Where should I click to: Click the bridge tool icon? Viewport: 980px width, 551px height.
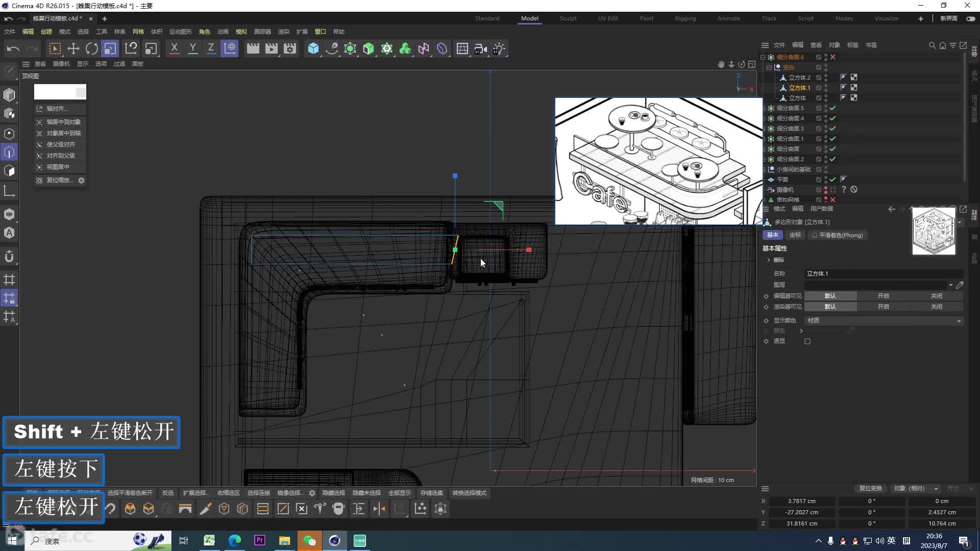pyautogui.click(x=185, y=509)
